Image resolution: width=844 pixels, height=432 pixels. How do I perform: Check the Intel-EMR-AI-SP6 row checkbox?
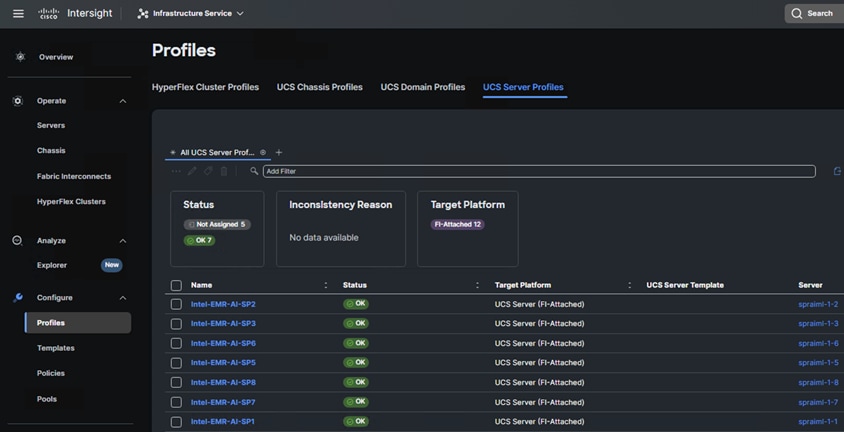pos(176,343)
